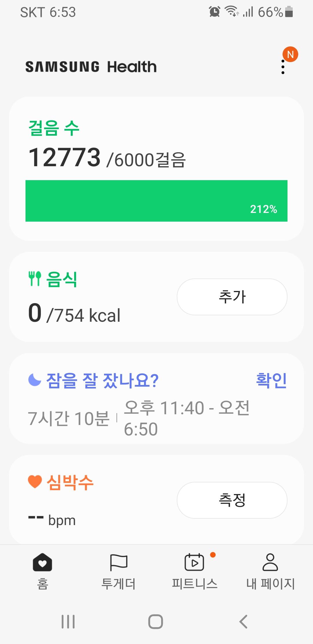Tap the My Page person icon
The width and height of the screenshot is (313, 644).
pyautogui.click(x=270, y=562)
